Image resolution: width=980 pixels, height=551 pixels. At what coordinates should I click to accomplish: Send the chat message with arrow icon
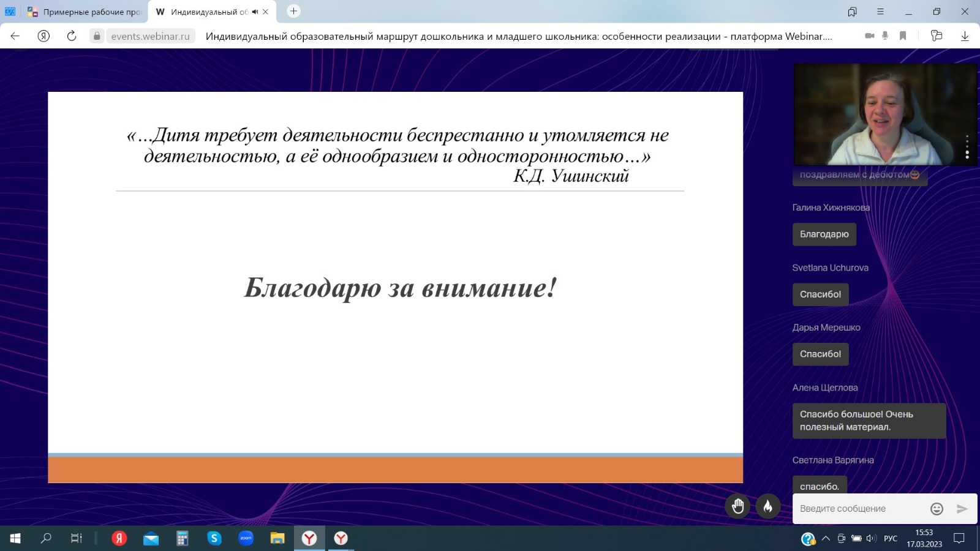[x=962, y=509]
